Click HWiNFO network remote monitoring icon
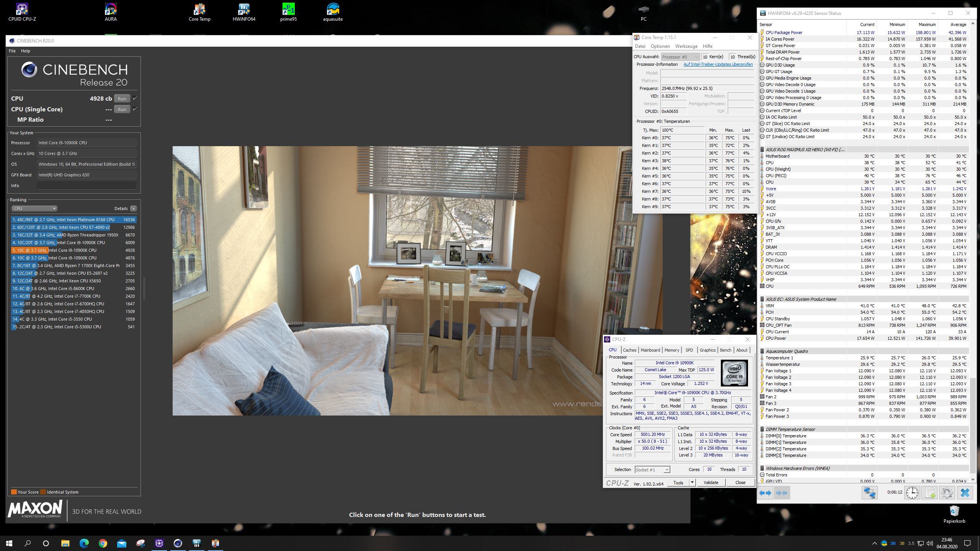 coord(869,493)
